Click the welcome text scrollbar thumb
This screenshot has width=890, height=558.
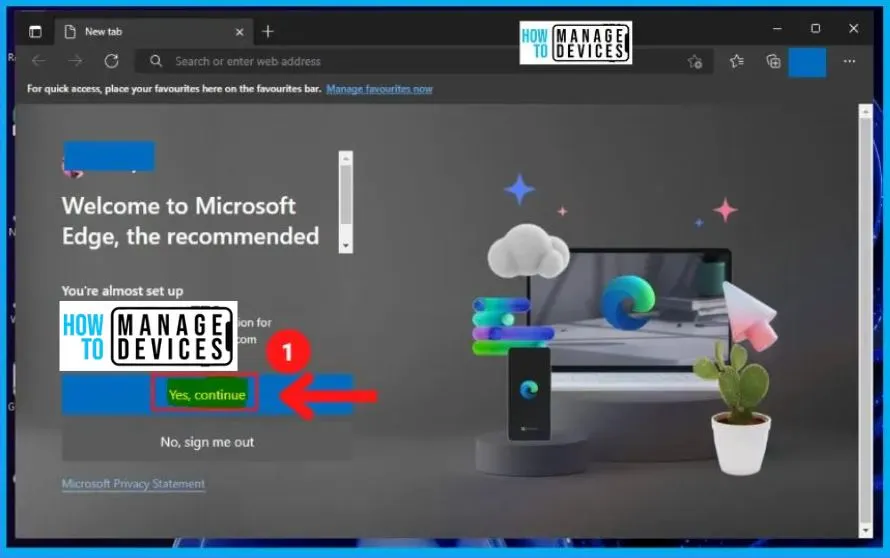pyautogui.click(x=346, y=194)
